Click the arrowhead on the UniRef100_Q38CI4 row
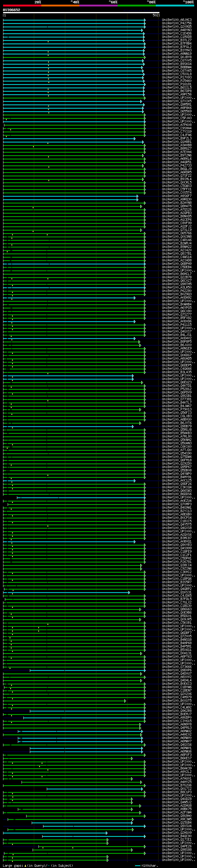Image resolution: width=197 pixels, height=868 pixels. pos(141,565)
